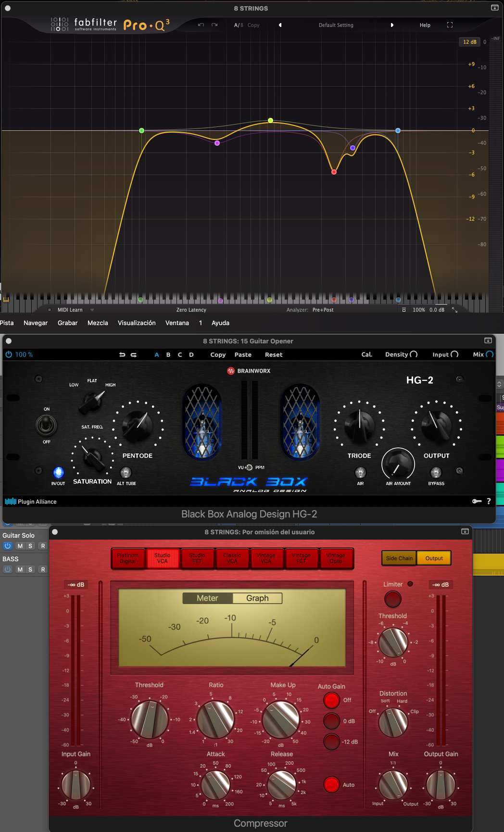This screenshot has width=504, height=832.
Task: Undo last change in Pro-Q 3
Action: (x=201, y=25)
